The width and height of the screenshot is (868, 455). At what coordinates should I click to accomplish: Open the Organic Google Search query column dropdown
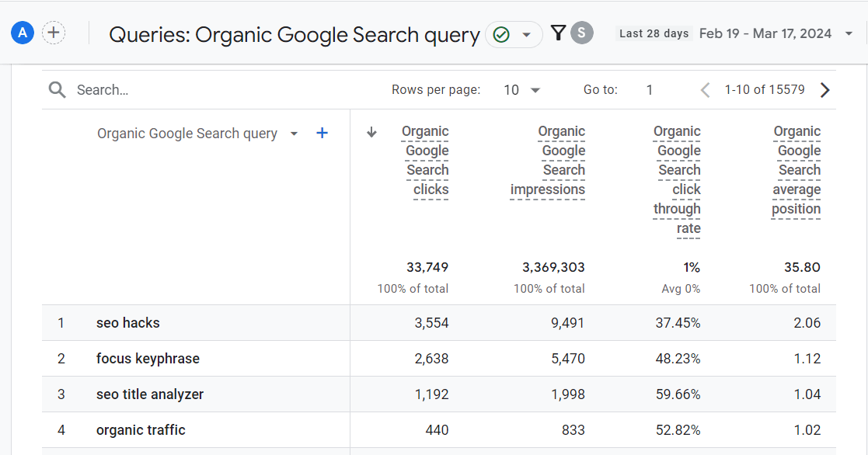pyautogui.click(x=294, y=133)
